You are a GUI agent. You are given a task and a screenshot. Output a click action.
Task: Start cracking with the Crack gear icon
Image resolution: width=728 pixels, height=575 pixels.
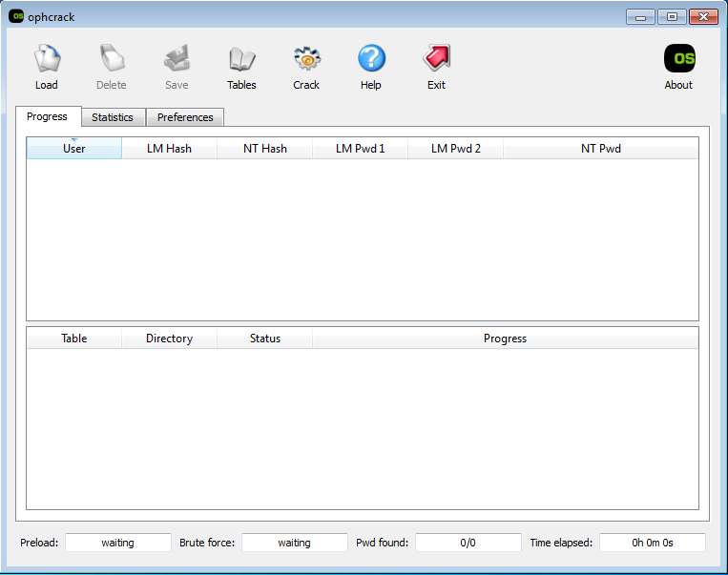tap(306, 58)
